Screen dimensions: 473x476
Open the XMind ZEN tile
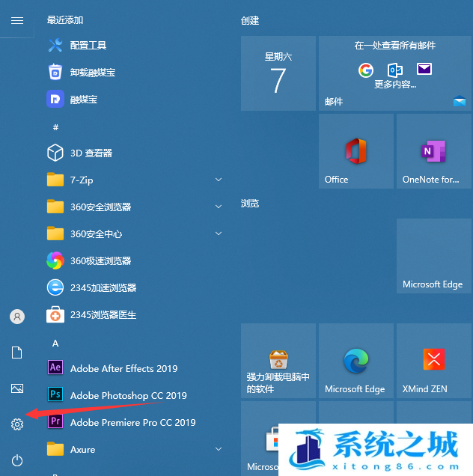pos(434,361)
